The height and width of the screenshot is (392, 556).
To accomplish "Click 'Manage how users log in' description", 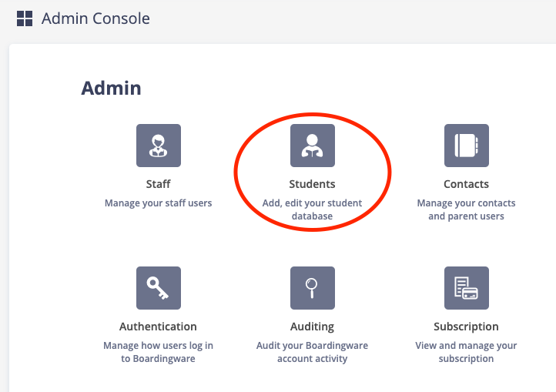I will pos(158,352).
